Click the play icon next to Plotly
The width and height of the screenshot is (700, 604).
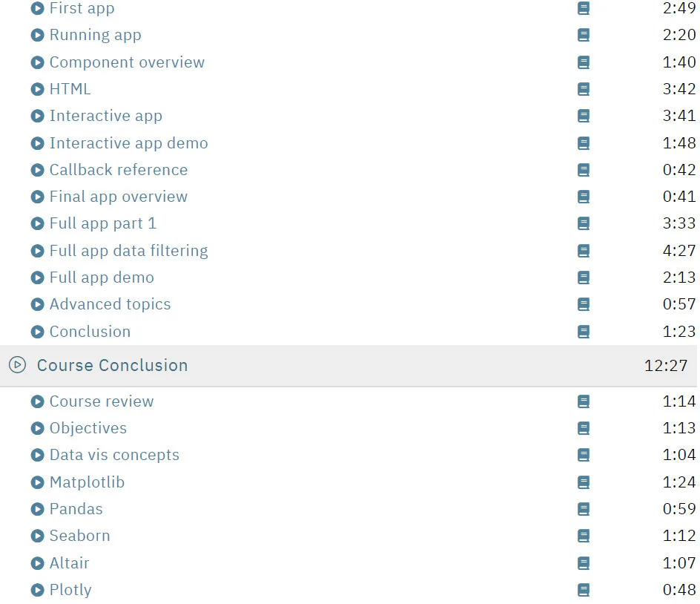(x=38, y=590)
